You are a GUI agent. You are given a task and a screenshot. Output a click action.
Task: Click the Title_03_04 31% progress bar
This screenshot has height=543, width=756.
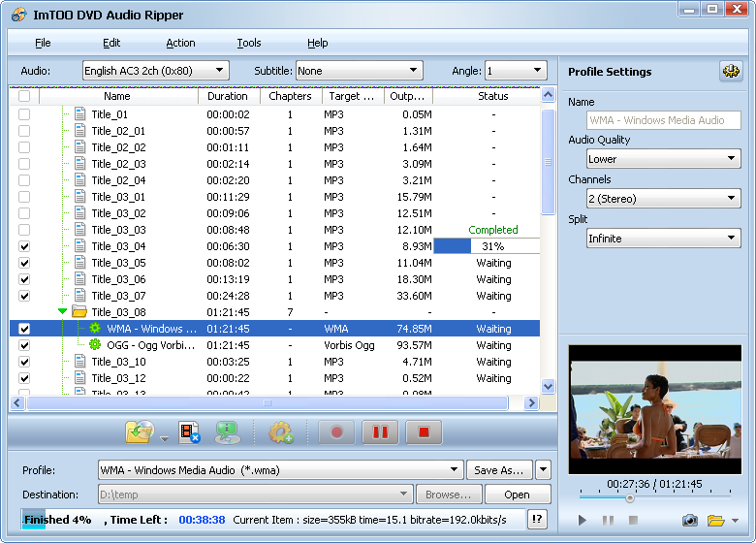487,246
